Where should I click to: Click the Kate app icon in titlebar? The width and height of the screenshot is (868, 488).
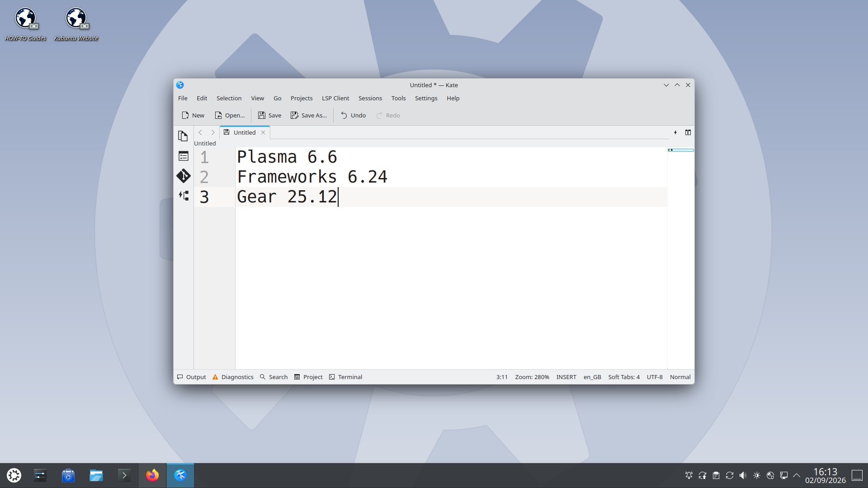pos(180,85)
